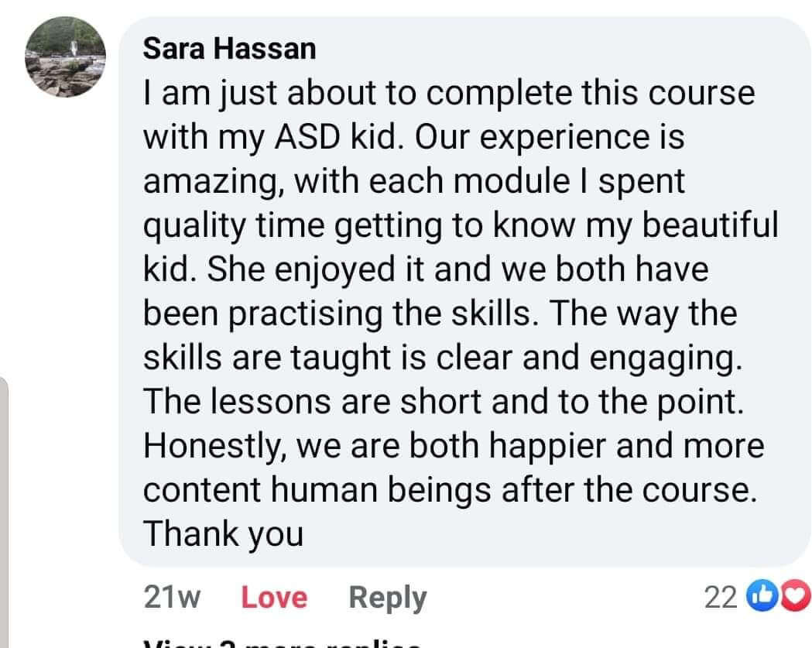Show who reacted via the 22 count
The width and height of the screenshot is (812, 648).
(x=720, y=598)
